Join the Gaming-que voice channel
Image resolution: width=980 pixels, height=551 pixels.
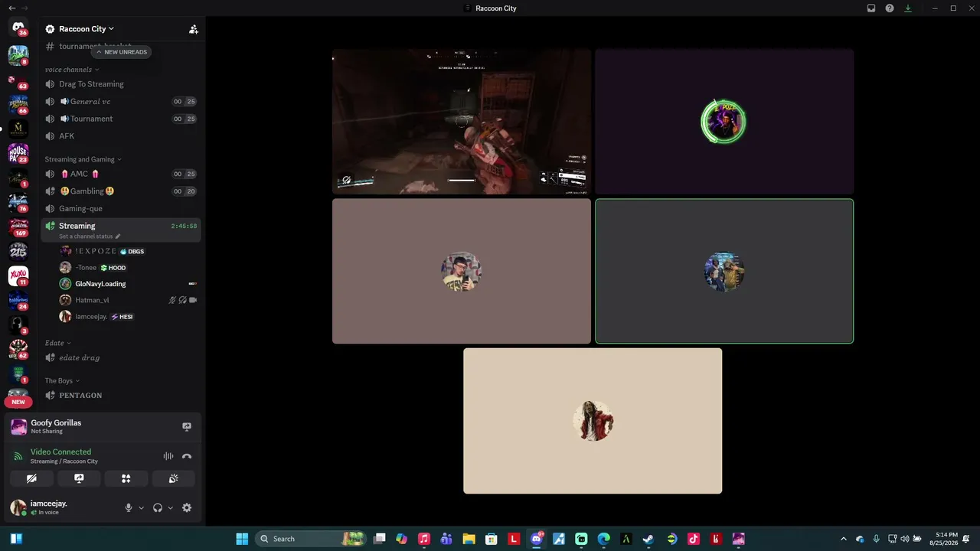121,208
